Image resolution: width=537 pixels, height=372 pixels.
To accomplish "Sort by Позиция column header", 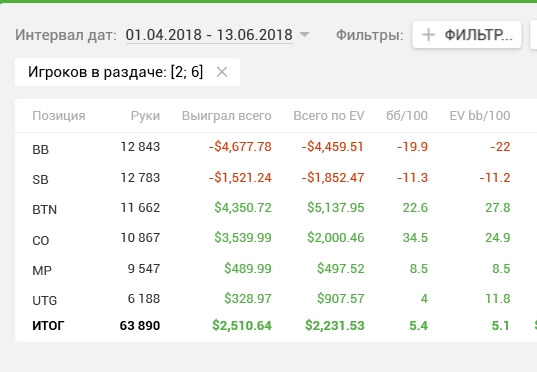I will 59,116.
